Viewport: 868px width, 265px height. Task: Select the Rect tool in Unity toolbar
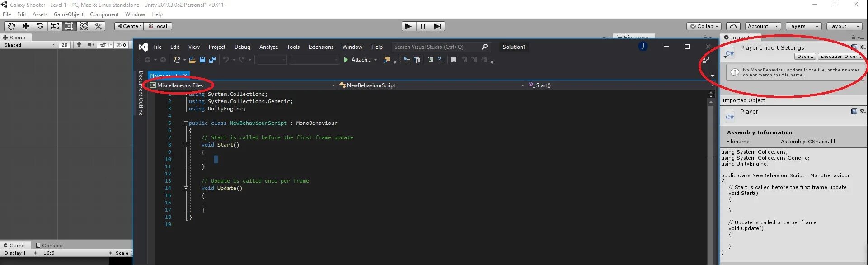point(69,26)
